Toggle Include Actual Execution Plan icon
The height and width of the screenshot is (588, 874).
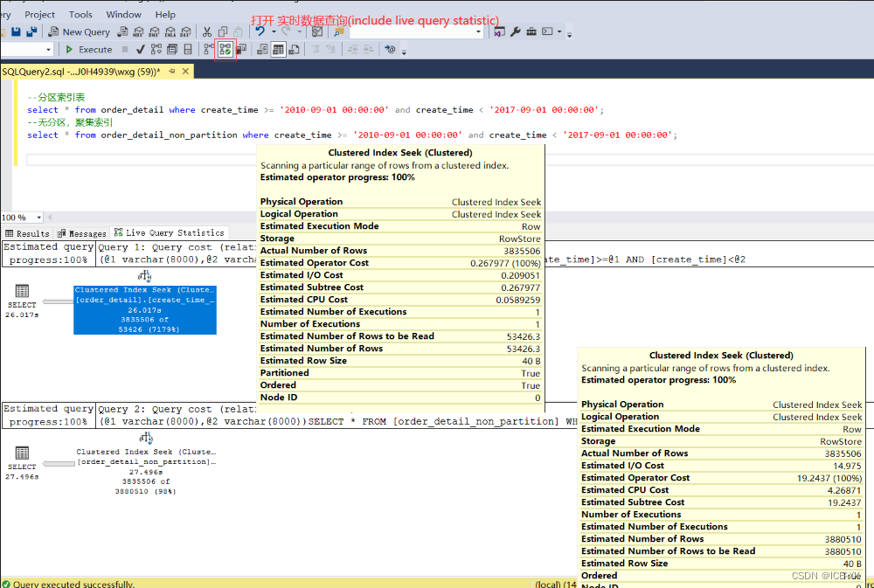(x=210, y=50)
